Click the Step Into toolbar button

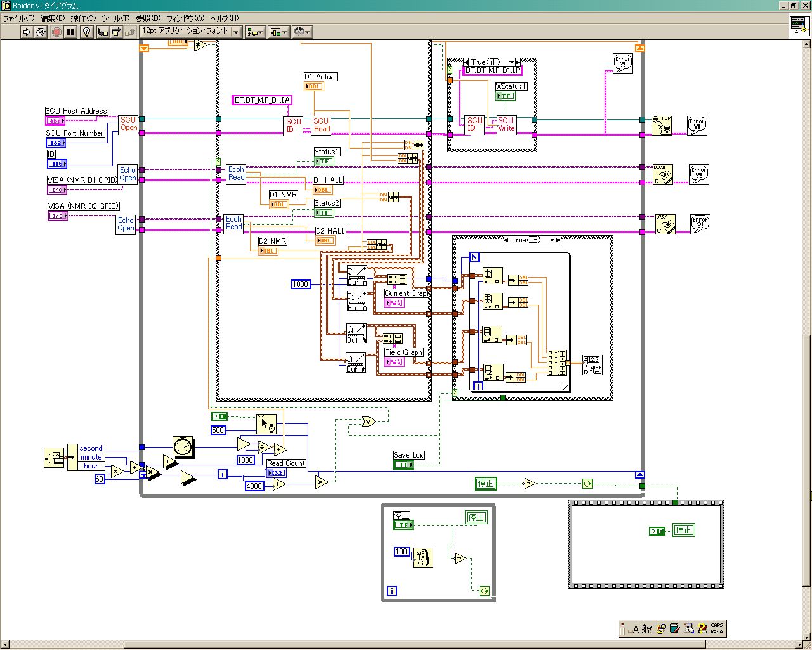103,32
